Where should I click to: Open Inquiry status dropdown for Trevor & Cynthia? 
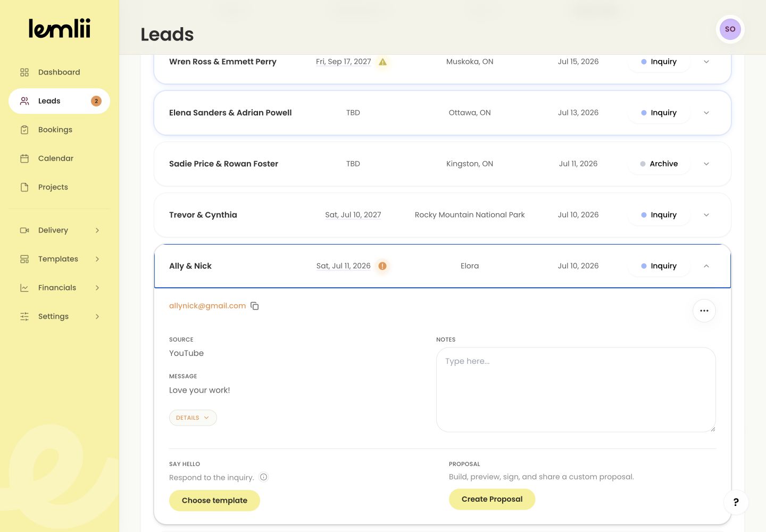[659, 215]
